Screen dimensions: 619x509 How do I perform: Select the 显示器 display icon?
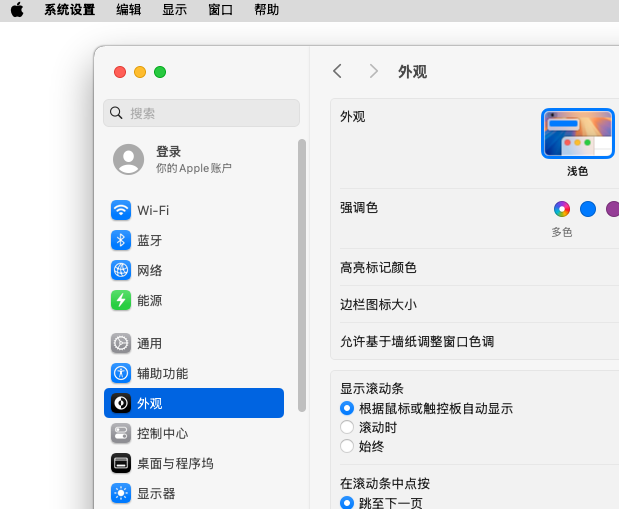click(x=121, y=493)
